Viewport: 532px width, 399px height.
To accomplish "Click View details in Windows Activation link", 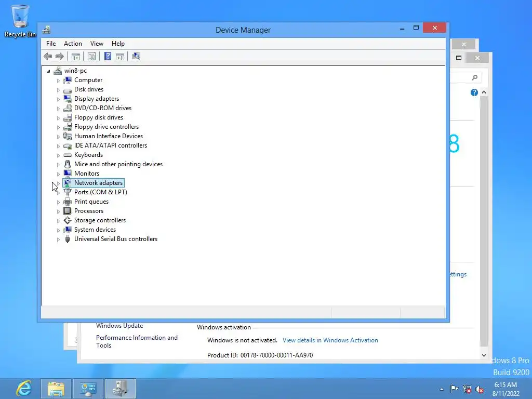I will 330,340.
